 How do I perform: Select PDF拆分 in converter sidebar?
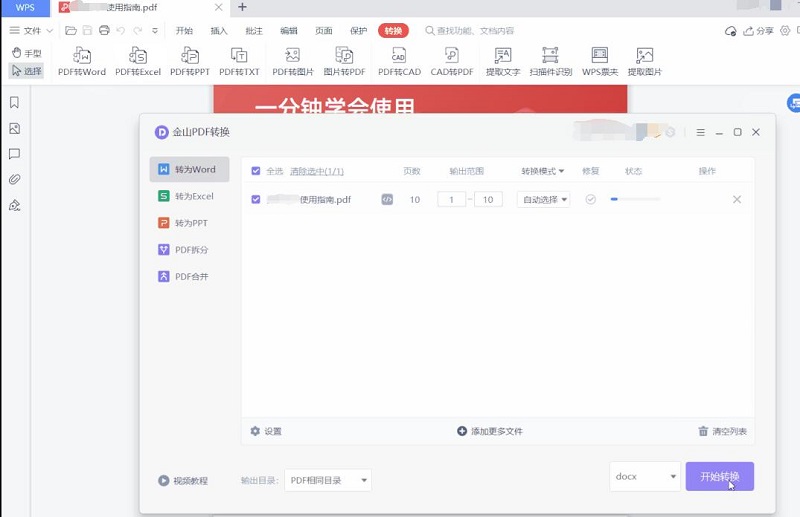pos(189,250)
